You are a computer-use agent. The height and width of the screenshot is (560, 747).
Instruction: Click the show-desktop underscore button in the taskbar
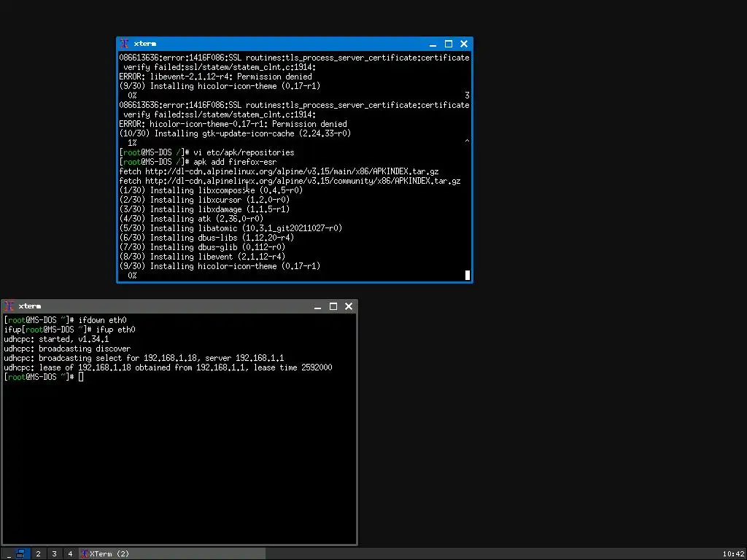[9, 554]
